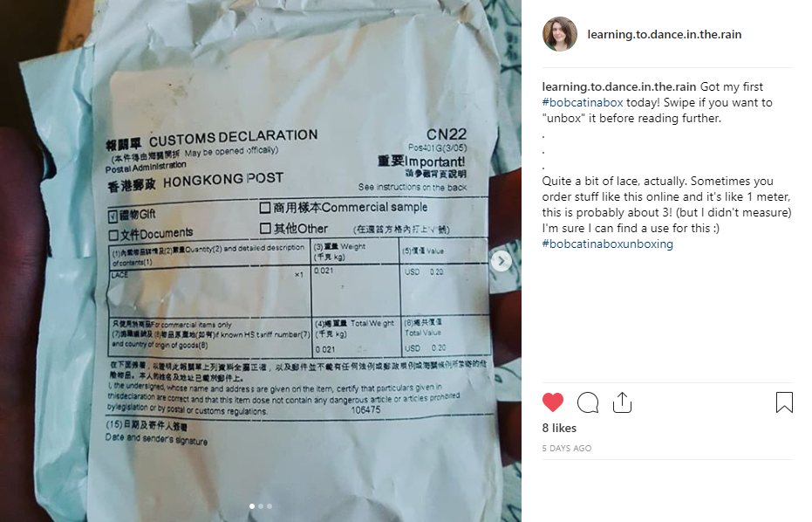
Task: Open the comment bubble icon
Action: tap(588, 402)
